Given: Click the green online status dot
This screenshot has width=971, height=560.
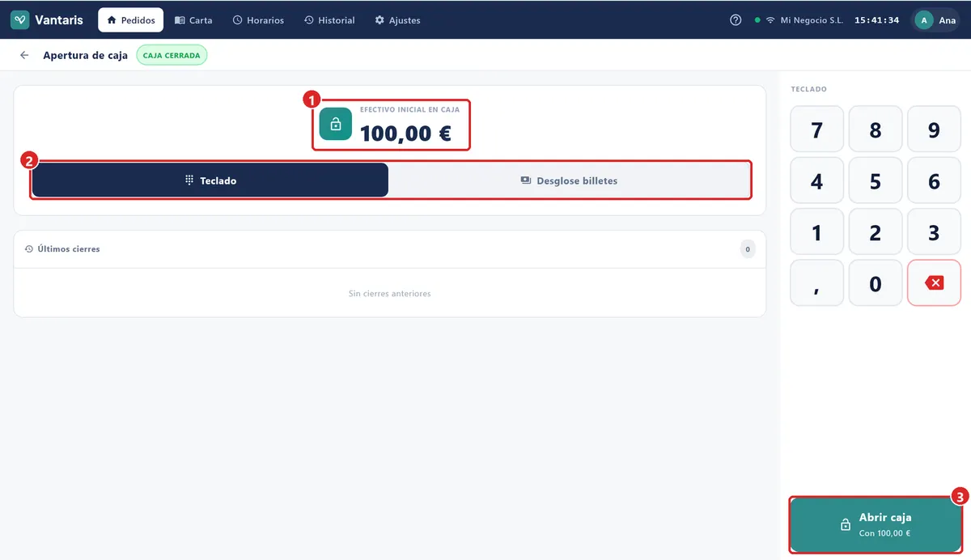Looking at the screenshot, I should click(x=757, y=20).
